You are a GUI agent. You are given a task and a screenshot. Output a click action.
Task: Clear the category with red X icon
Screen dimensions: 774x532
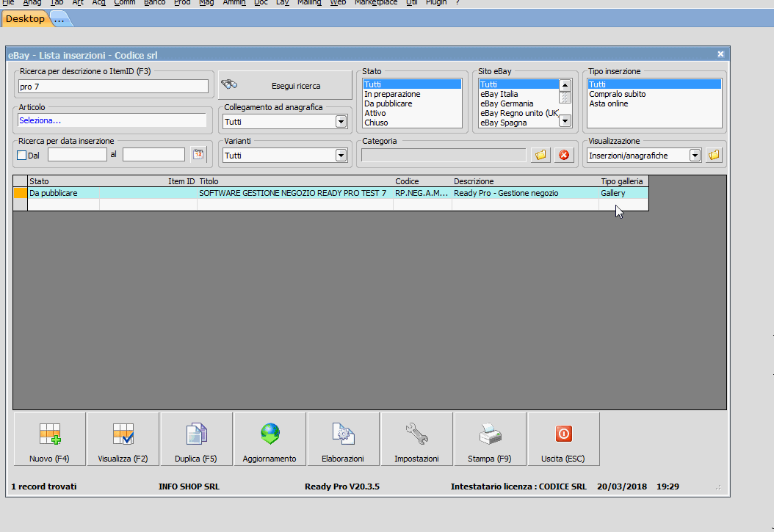click(564, 156)
